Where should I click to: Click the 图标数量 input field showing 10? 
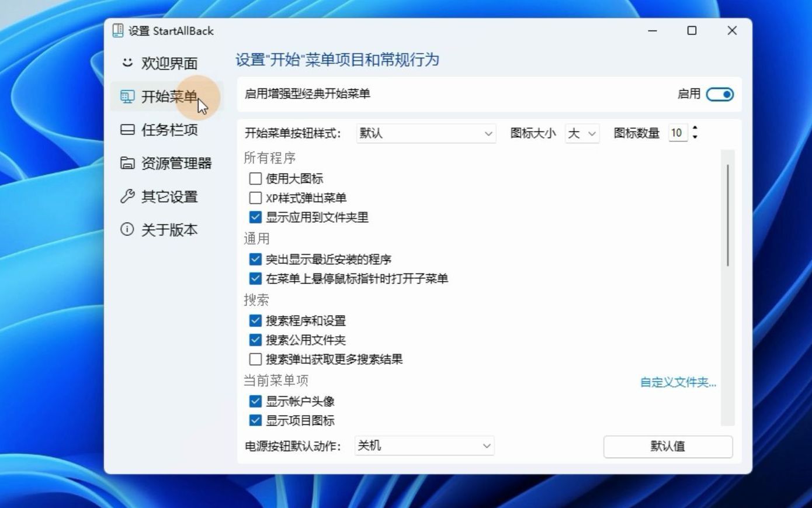tap(678, 133)
